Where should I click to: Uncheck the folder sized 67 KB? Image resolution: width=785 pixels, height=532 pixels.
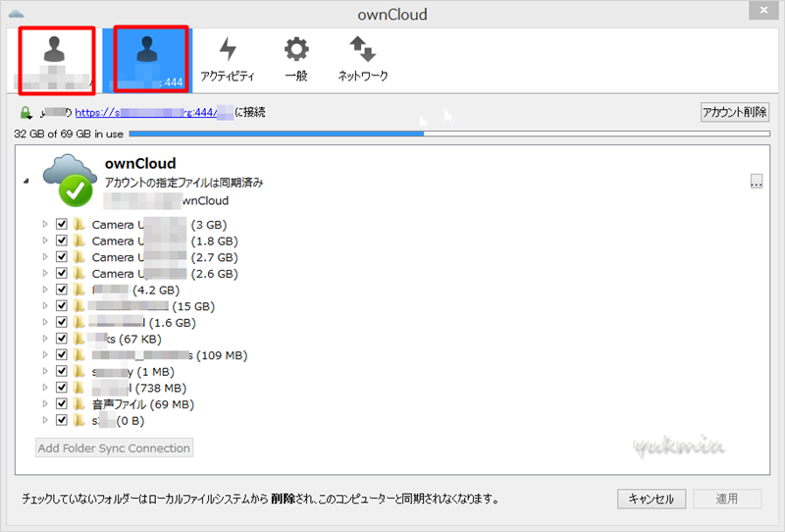62,338
